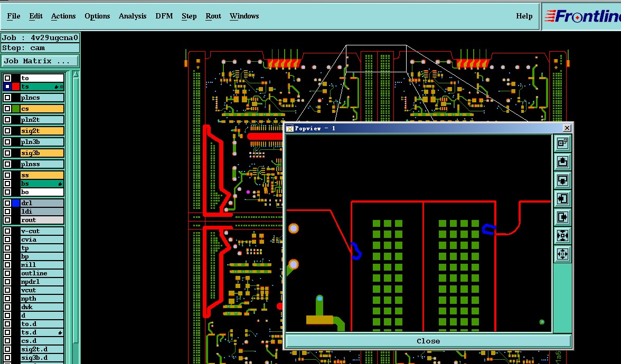Image resolution: width=621 pixels, height=364 pixels.
Task: Pan the Popview left with the arrow icon
Action: click(562, 198)
